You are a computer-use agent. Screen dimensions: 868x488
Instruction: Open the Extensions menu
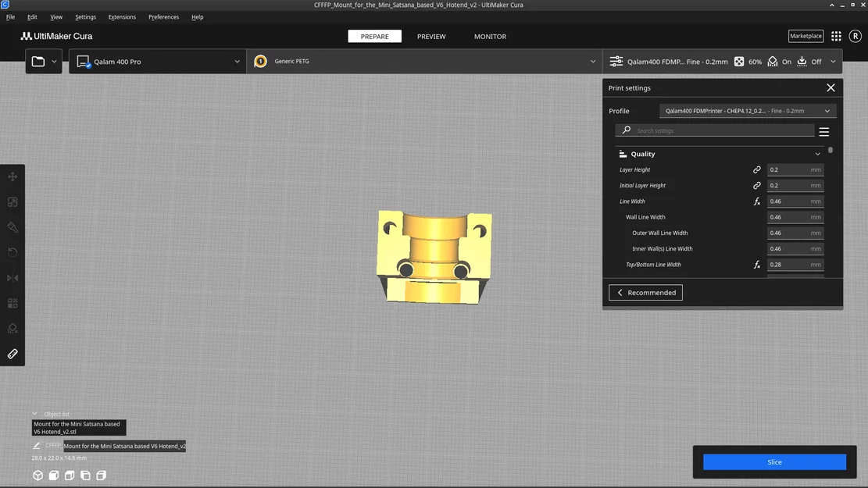point(122,17)
